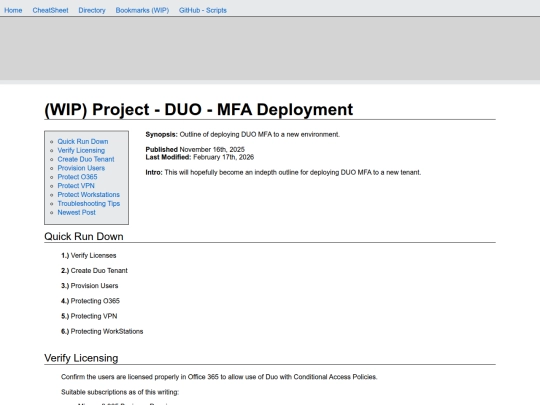Click the Synopsis text line
The height and width of the screenshot is (405, 540).
[242, 135]
